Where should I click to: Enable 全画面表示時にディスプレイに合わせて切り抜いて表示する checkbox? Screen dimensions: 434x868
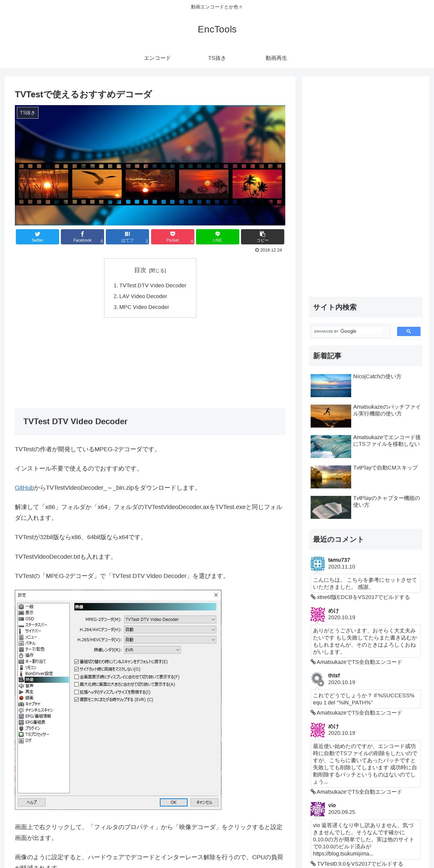(x=77, y=677)
